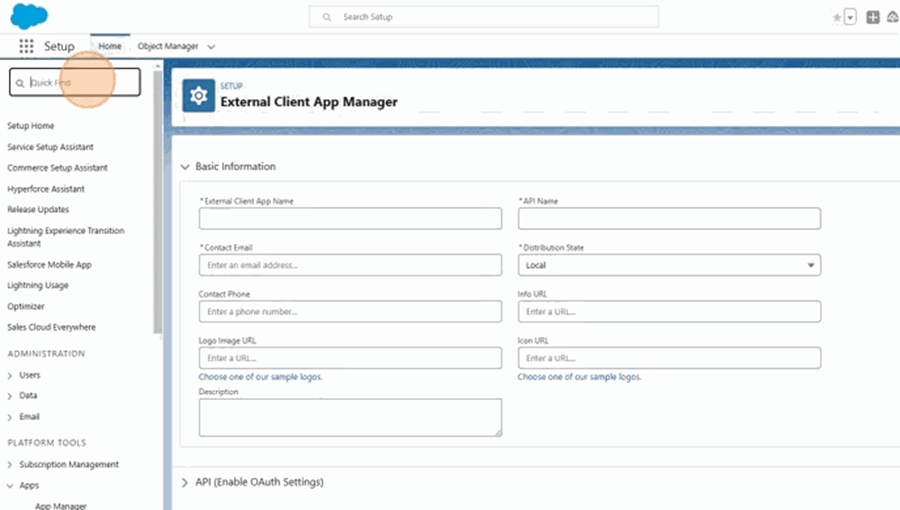The height and width of the screenshot is (510, 900).
Task: Open the Object Manager tab
Action: coord(167,46)
